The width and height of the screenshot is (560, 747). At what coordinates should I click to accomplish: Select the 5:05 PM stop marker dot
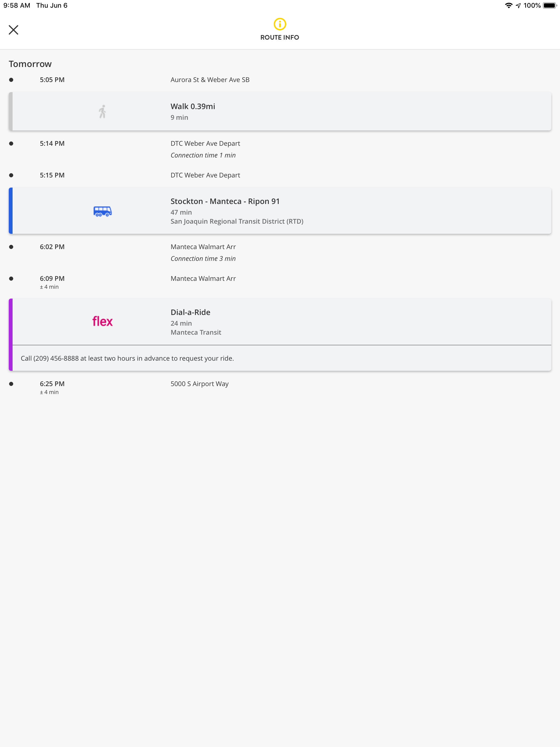pos(11,79)
